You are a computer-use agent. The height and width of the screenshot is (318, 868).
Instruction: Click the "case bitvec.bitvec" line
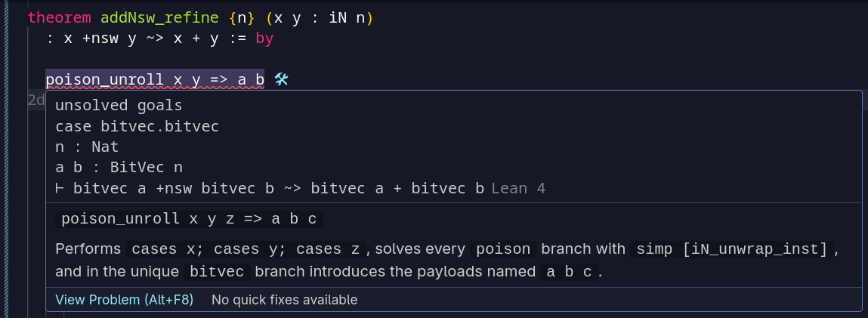[137, 126]
